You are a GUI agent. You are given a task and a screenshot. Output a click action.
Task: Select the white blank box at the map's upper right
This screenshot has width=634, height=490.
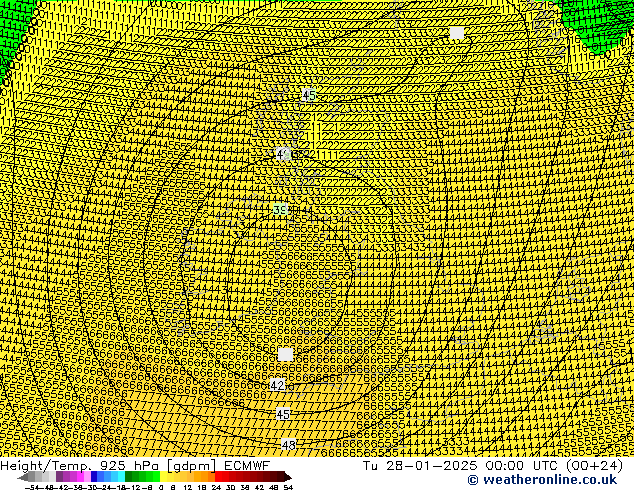457,33
